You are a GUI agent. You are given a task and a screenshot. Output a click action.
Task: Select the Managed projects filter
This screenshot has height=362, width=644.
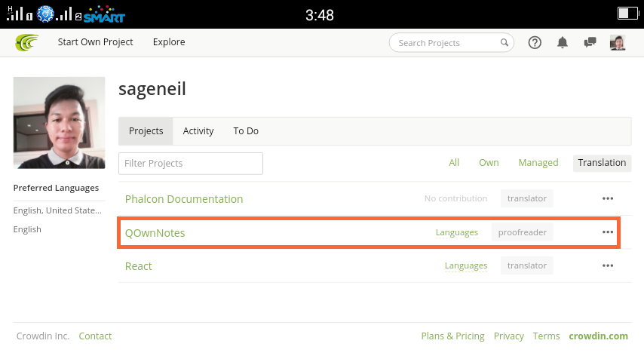(538, 163)
